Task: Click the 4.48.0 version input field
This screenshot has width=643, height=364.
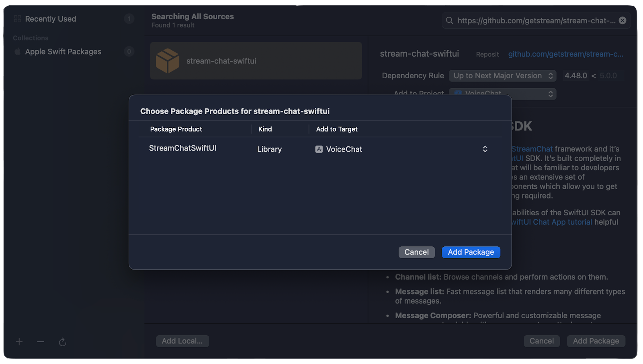Action: point(575,76)
